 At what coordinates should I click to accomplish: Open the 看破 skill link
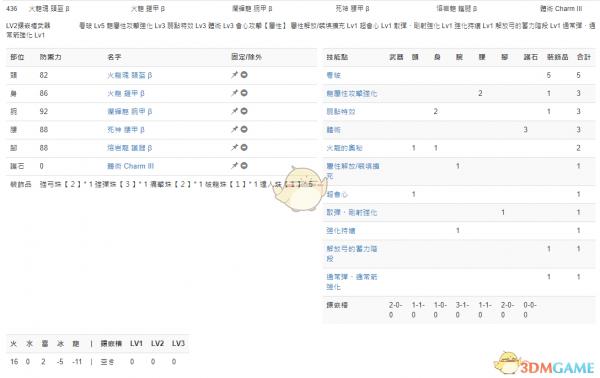(333, 75)
